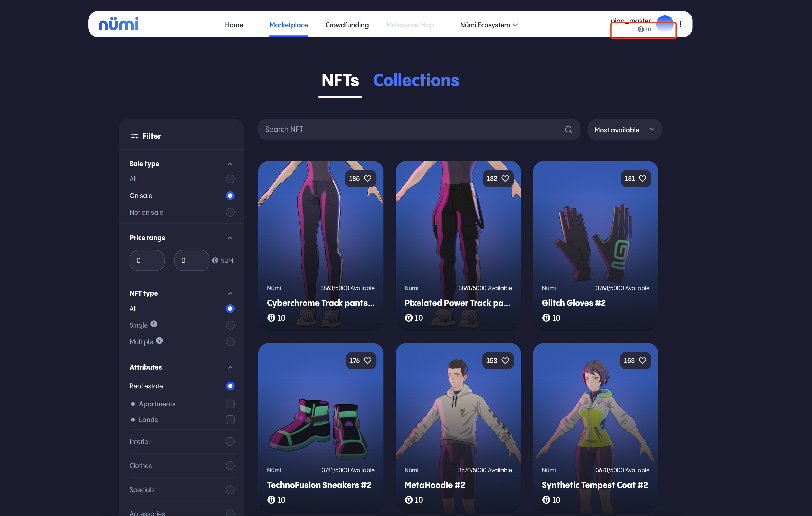Screen dimensions: 812x516
Task: Go to the Crowdfunding page
Action: point(347,25)
